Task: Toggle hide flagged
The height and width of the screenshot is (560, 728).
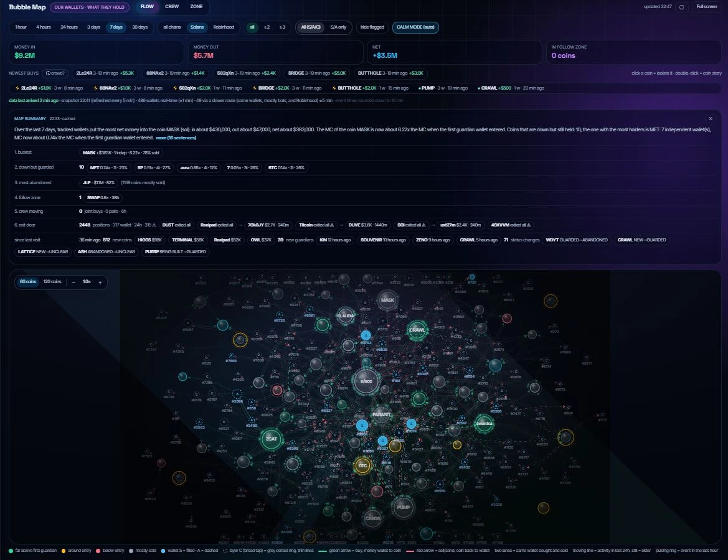Action: [372, 27]
